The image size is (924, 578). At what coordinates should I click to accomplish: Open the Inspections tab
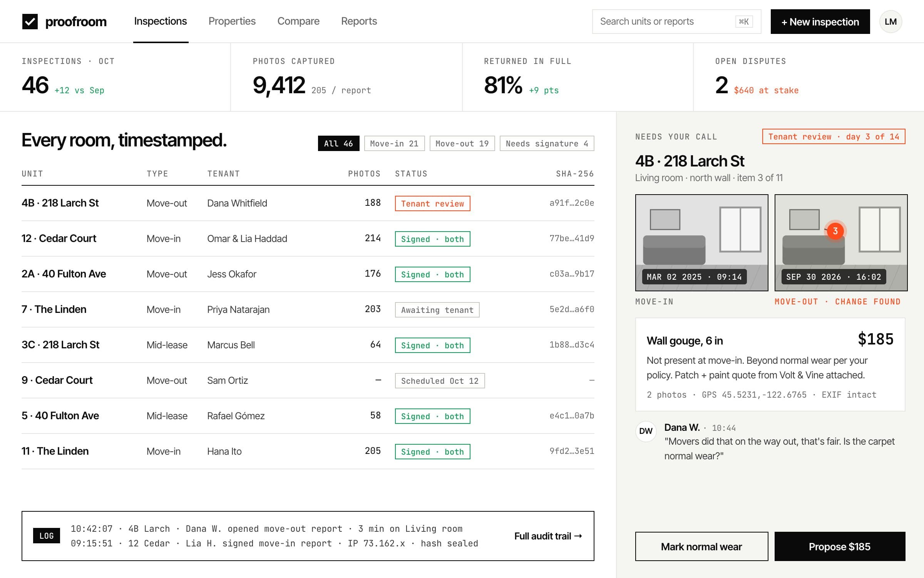click(x=161, y=21)
